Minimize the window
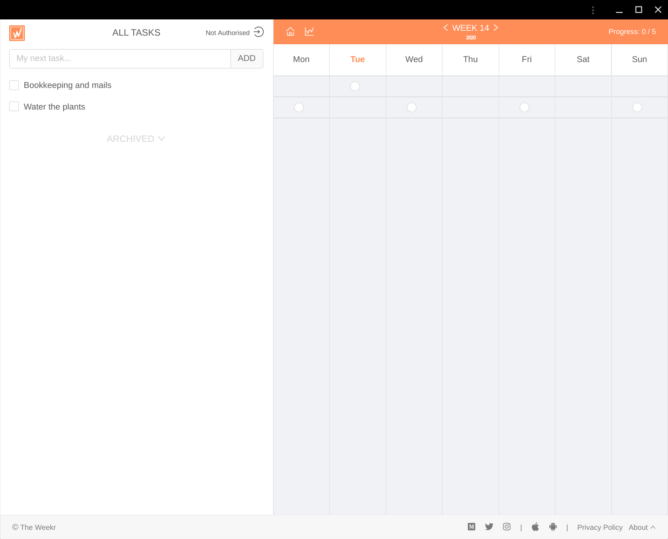Image resolution: width=668 pixels, height=539 pixels. [x=619, y=10]
